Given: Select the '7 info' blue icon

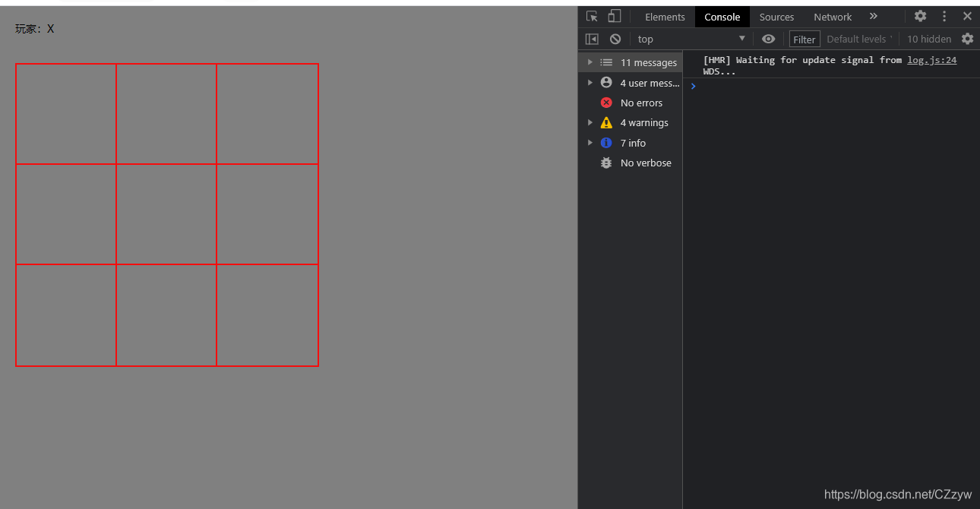Looking at the screenshot, I should [606, 143].
